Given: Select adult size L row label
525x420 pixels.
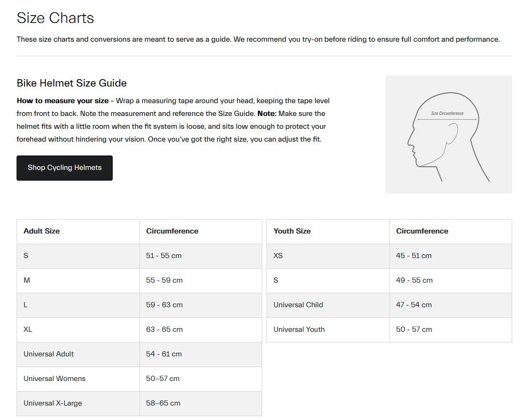Looking at the screenshot, I should click(26, 305).
